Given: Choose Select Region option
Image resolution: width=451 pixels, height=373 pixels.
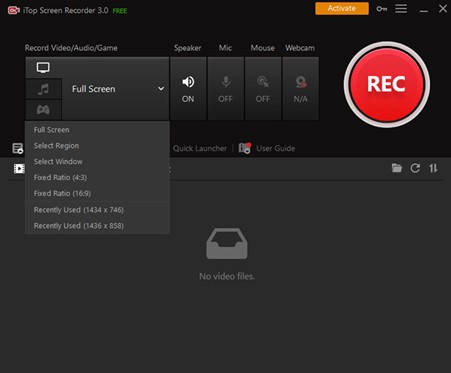Looking at the screenshot, I should 97,146.
